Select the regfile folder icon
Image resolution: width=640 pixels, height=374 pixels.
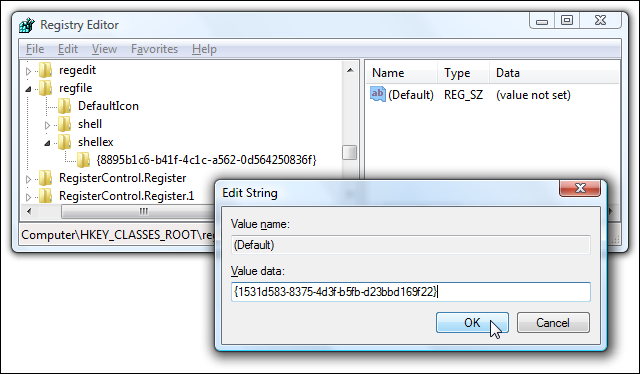point(46,88)
